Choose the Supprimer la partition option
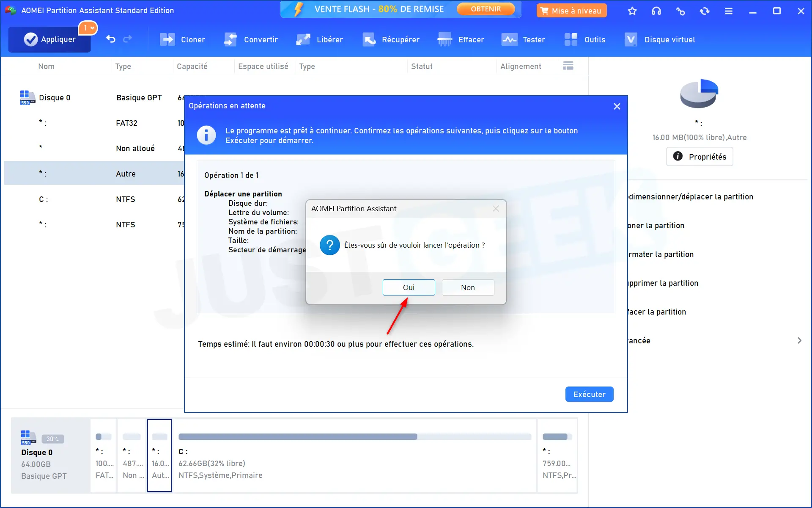 pyautogui.click(x=663, y=283)
